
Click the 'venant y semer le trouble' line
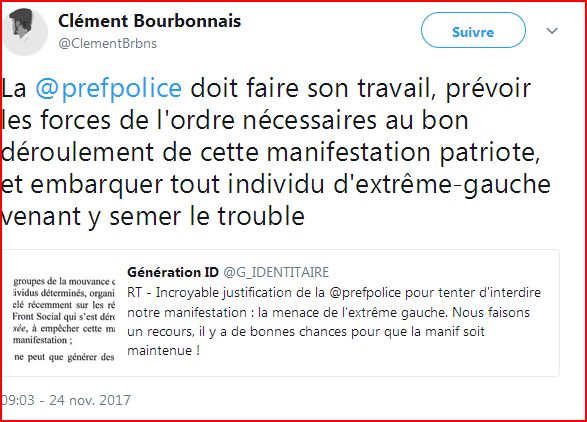click(153, 217)
